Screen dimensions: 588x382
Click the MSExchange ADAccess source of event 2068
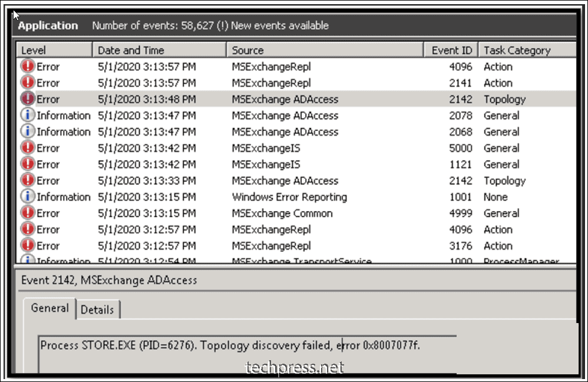pyautogui.click(x=285, y=131)
